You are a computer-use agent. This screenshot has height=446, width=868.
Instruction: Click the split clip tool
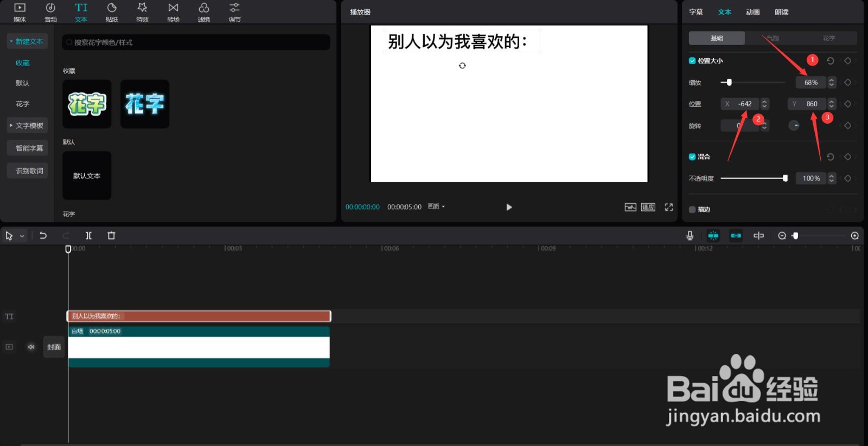click(88, 235)
